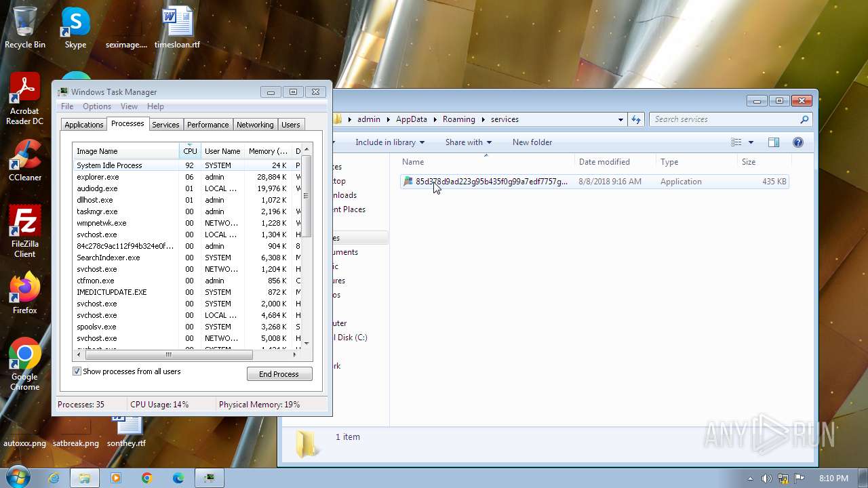The height and width of the screenshot is (488, 868).
Task: Click the horizontal scrollbar in process list
Action: [169, 354]
